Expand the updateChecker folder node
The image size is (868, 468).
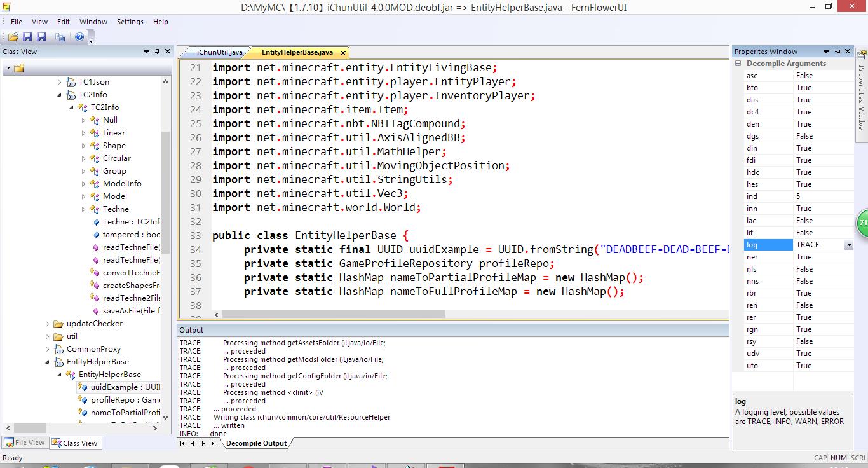47,324
